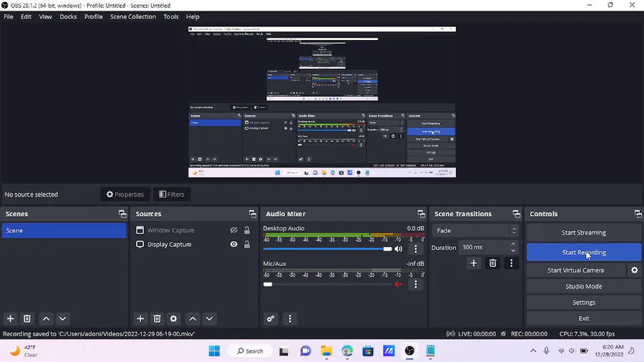Open the Tools menu

171,17
